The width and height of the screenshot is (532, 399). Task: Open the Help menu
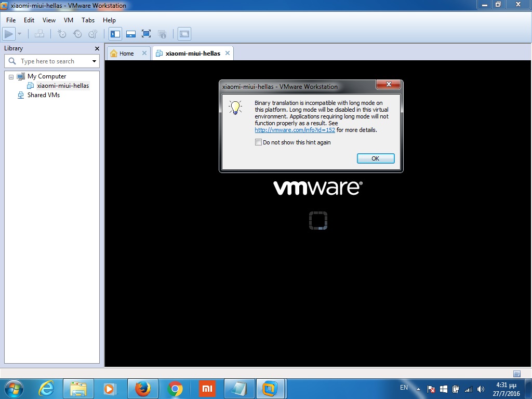(x=109, y=20)
